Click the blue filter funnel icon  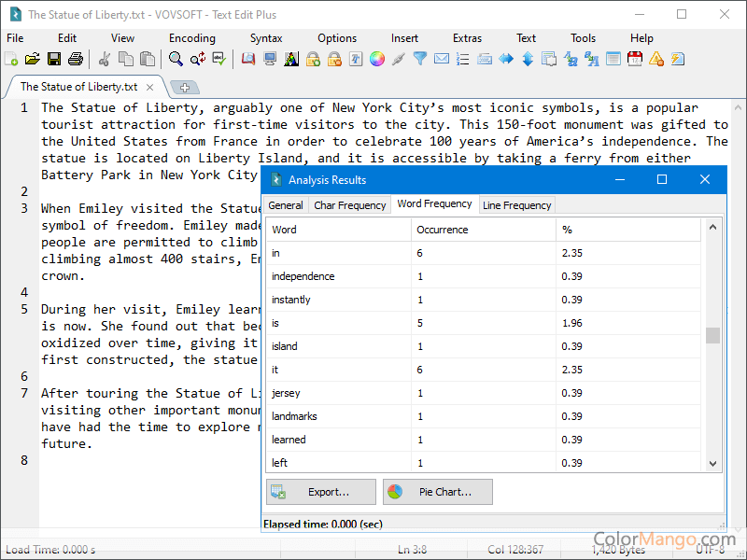[x=420, y=59]
